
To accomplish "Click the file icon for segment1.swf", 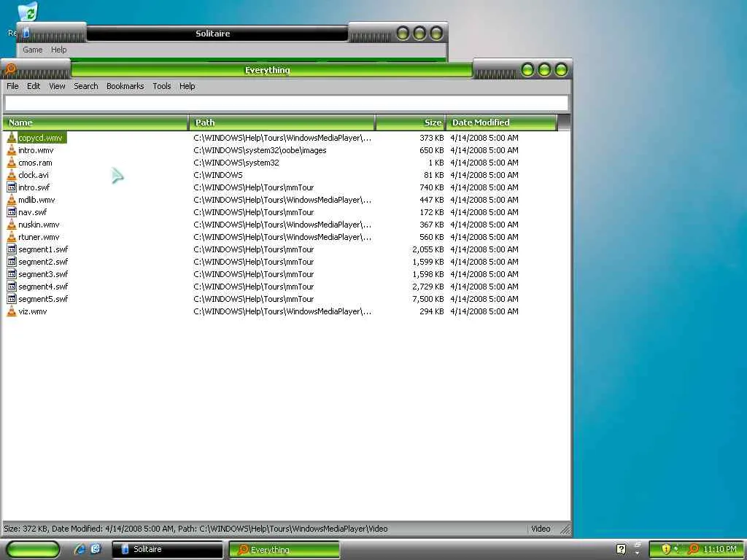I will tap(12, 249).
